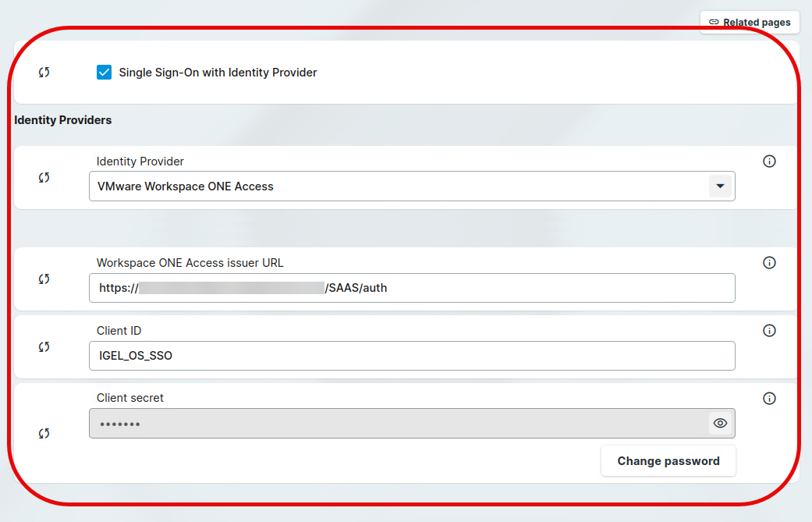
Task: Open info tooltip for issuer URL
Action: coord(769,263)
